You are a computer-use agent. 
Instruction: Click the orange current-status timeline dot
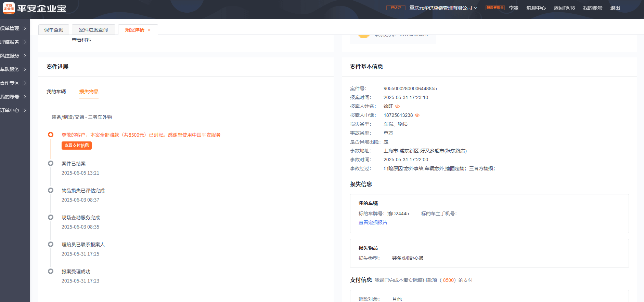[51, 135]
